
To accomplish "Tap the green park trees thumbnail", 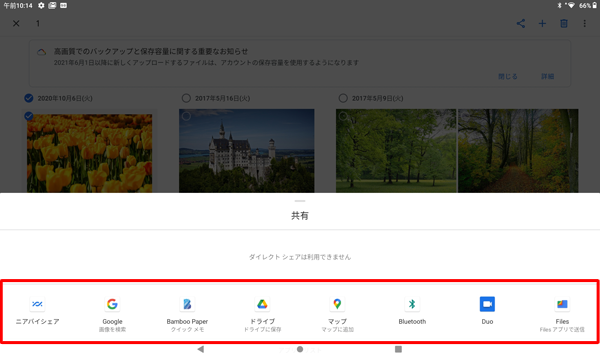I will pyautogui.click(x=396, y=151).
